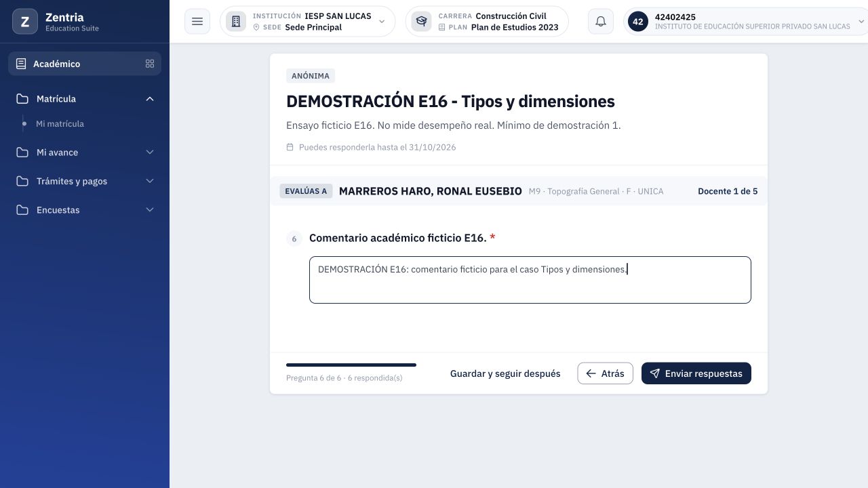Click the paper plane send icon
The width and height of the screenshot is (868, 488).
[x=655, y=373]
